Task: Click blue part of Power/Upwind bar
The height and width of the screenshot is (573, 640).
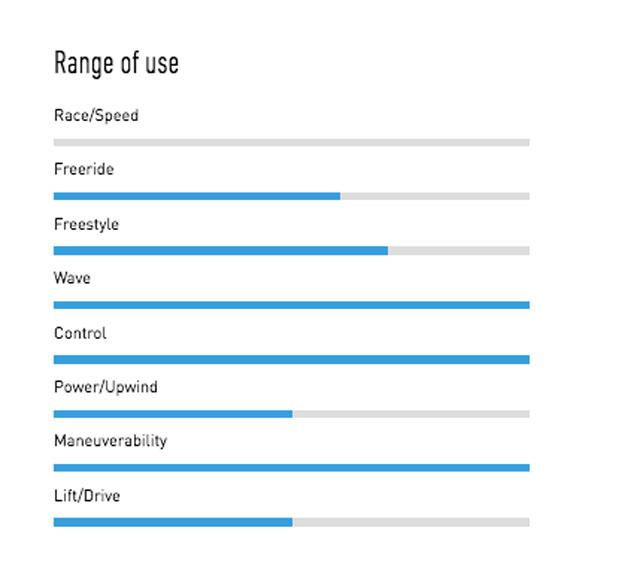Action: tap(173, 414)
